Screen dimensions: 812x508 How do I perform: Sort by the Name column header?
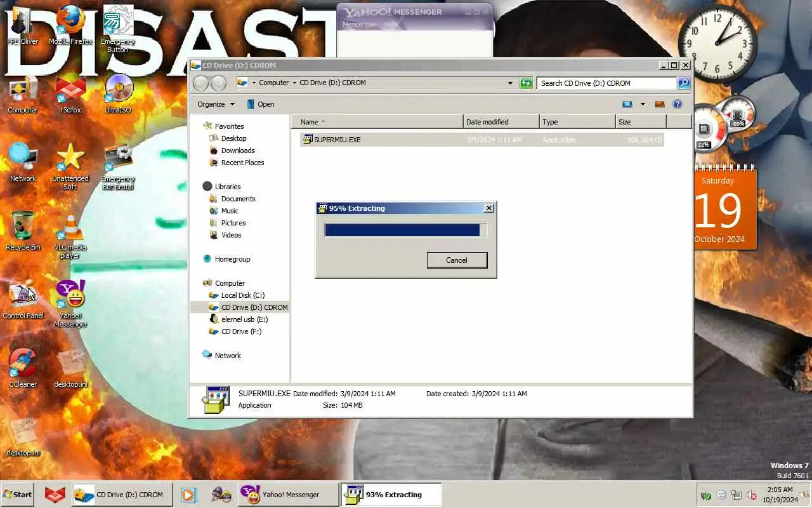tap(377, 122)
